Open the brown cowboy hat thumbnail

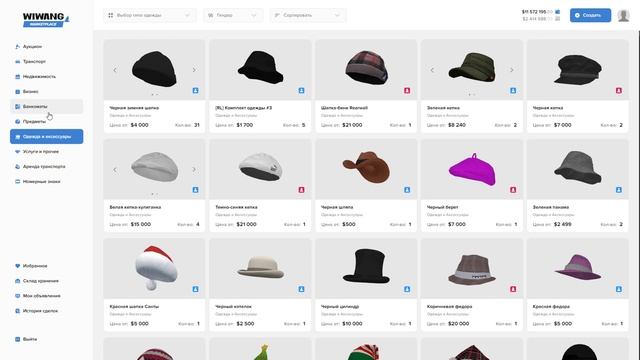coord(366,167)
